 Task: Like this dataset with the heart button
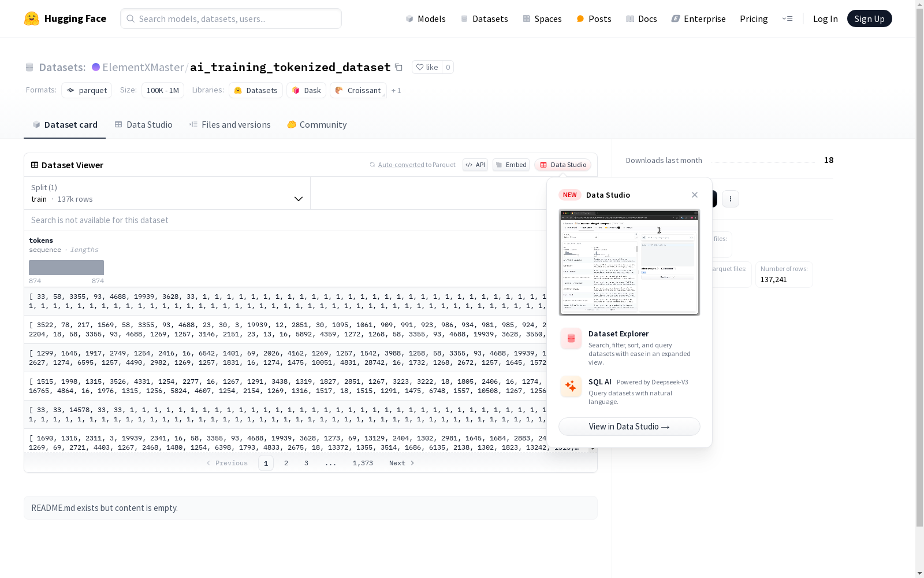[x=427, y=67]
